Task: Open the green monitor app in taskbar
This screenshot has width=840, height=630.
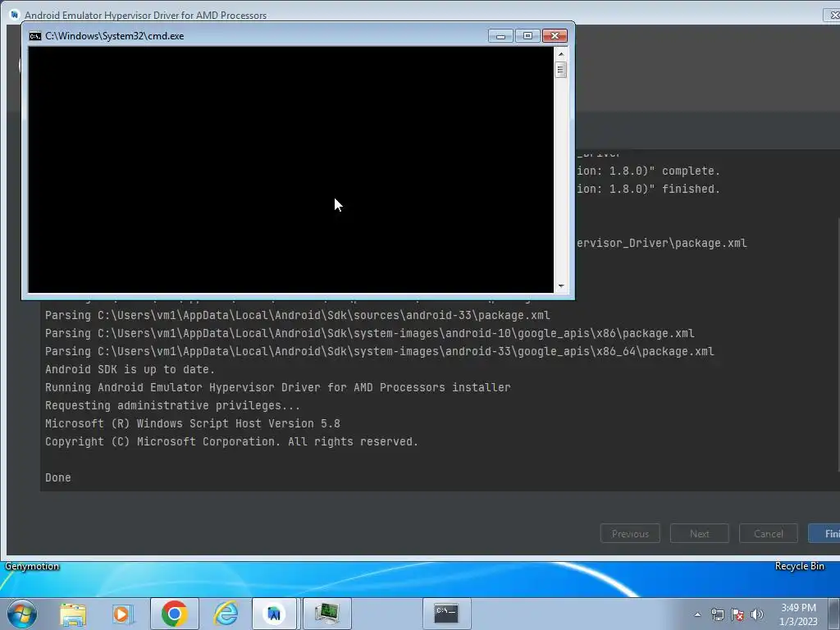Action: (x=327, y=614)
